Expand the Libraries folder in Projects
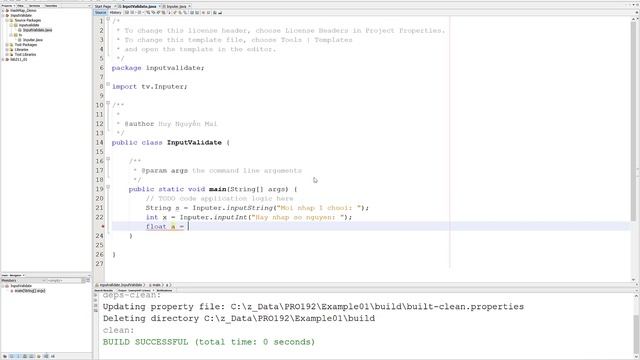The width and height of the screenshot is (640, 360). [x=7, y=49]
